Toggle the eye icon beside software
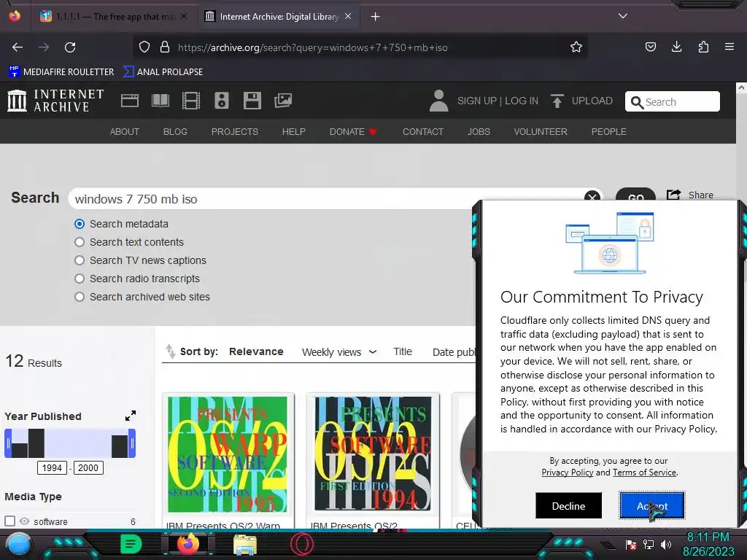747x560 pixels. coord(24,521)
